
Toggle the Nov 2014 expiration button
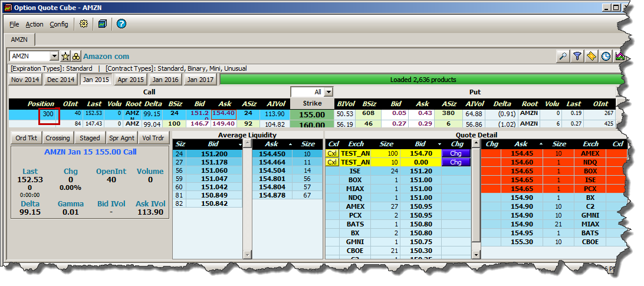pyautogui.click(x=25, y=80)
